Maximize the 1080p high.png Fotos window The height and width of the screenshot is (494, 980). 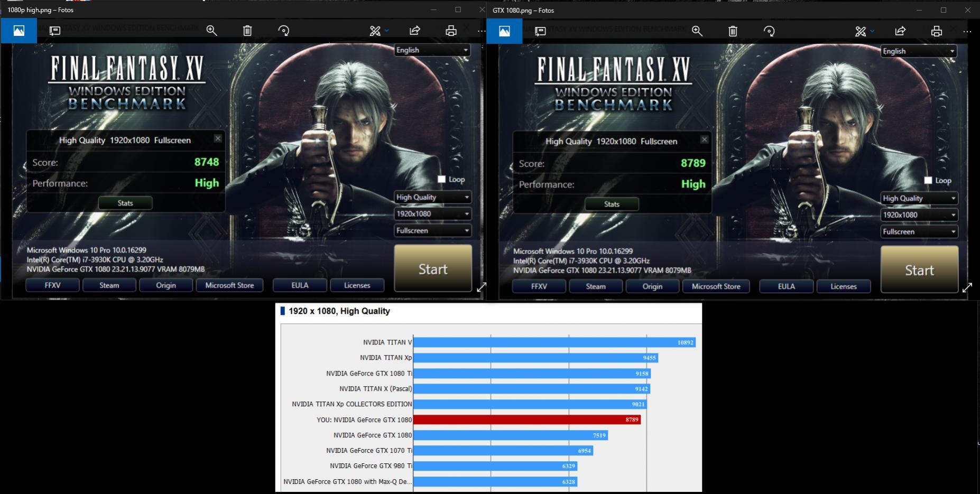(x=458, y=10)
